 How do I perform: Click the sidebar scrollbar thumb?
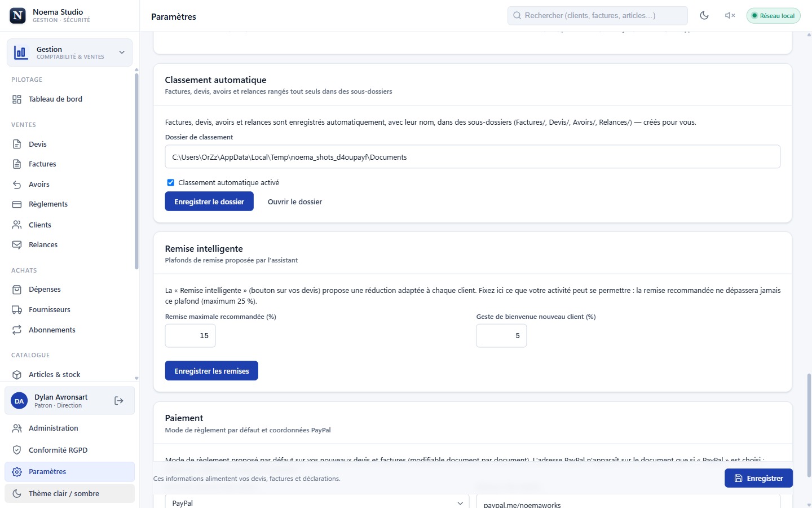pos(136,170)
